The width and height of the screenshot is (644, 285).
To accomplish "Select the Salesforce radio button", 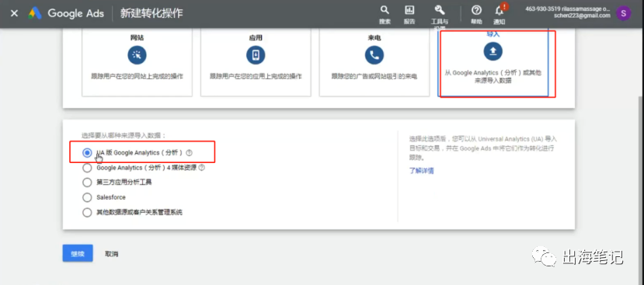I will [87, 197].
